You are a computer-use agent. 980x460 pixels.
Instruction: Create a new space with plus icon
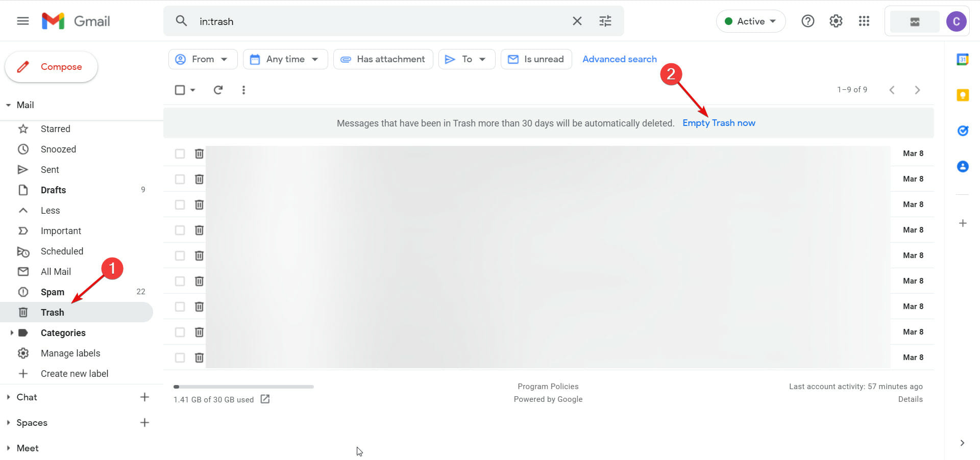point(144,422)
